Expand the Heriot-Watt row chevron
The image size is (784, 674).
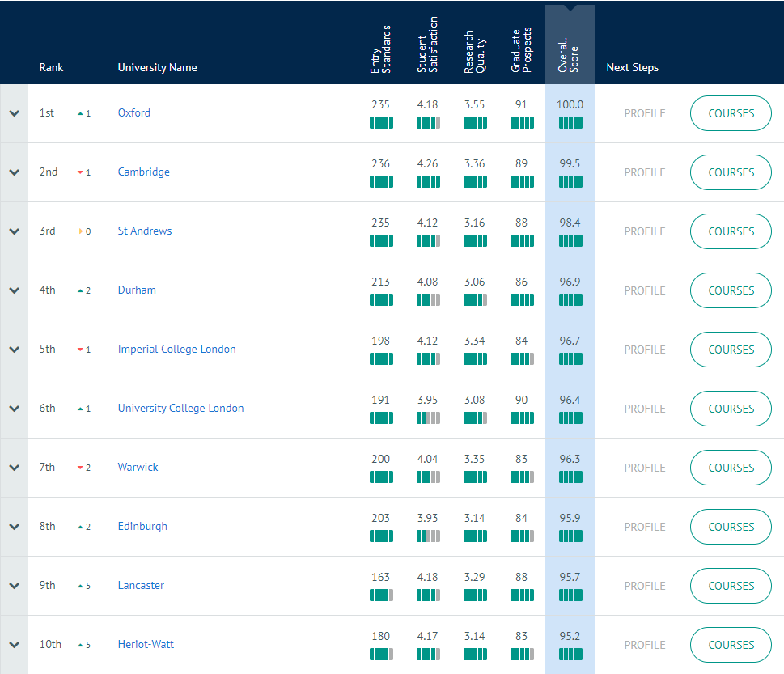coord(14,645)
